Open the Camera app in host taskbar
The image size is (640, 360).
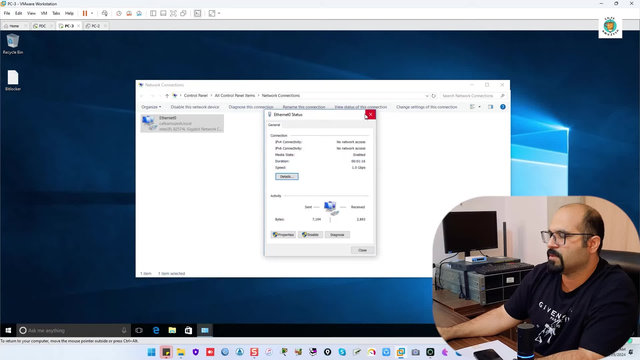point(416,352)
